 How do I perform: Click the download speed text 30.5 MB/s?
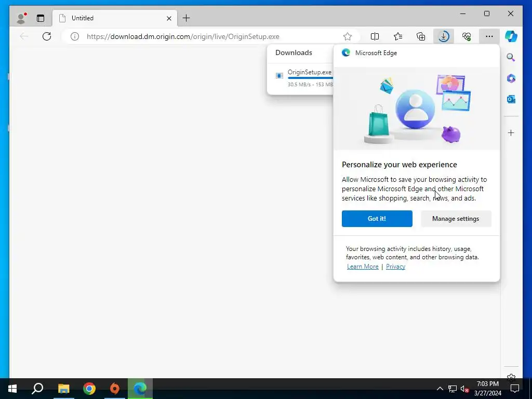pos(299,85)
